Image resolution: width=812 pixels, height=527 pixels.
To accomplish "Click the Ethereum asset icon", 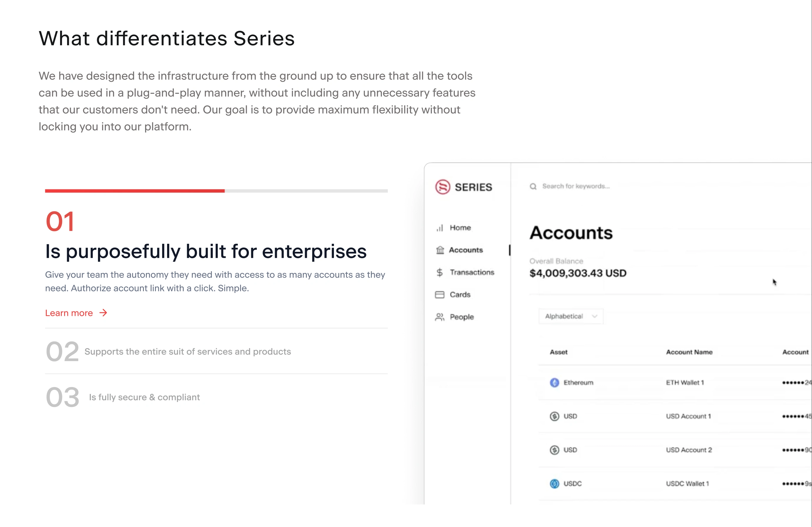I will 554,383.
